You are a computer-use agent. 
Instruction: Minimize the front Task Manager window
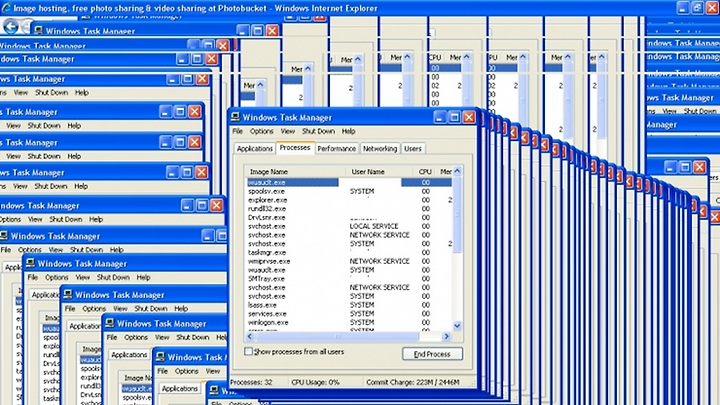[439, 117]
